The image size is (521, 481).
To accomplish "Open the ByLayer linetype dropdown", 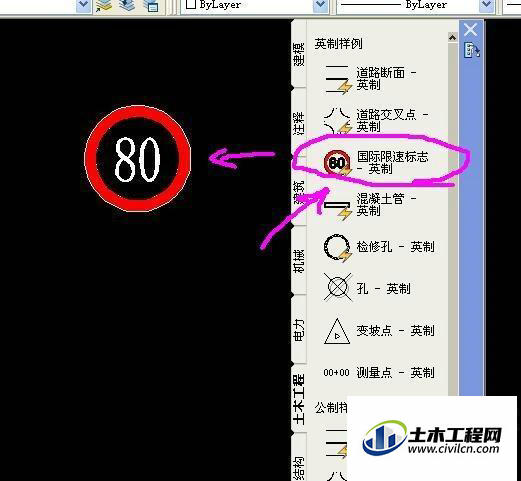I will (x=486, y=6).
